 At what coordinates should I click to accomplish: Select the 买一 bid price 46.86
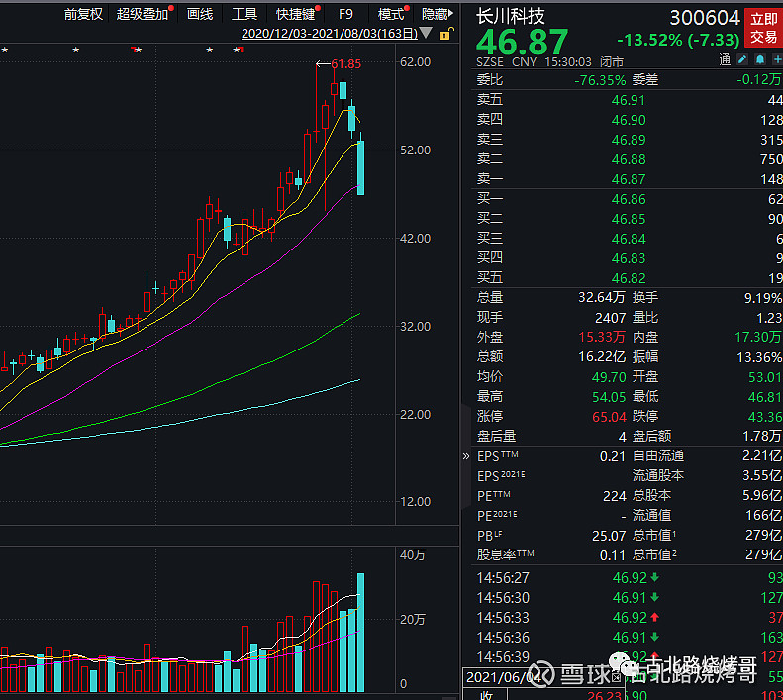(629, 199)
